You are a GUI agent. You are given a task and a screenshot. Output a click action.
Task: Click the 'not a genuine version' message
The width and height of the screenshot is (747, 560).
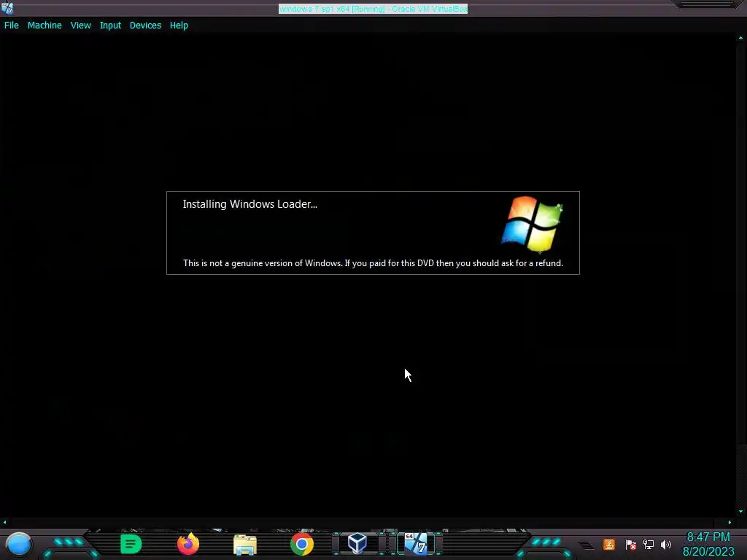373,262
